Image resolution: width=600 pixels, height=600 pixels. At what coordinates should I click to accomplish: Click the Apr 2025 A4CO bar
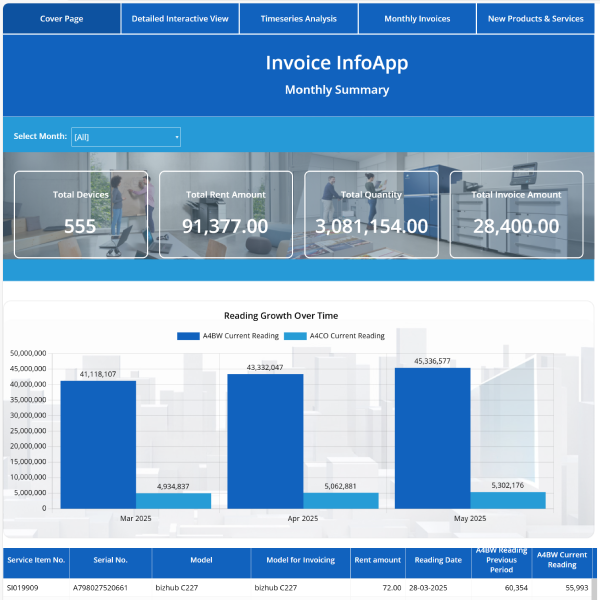click(341, 500)
